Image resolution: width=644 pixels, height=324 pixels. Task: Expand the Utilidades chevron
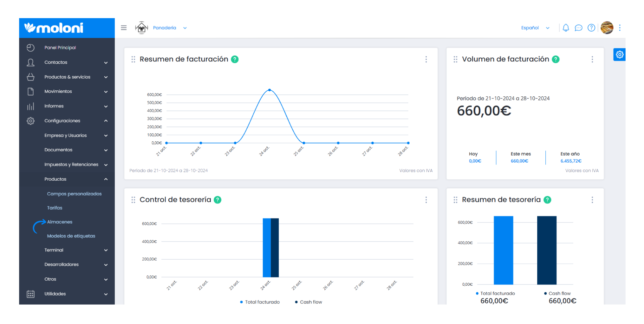(106, 294)
